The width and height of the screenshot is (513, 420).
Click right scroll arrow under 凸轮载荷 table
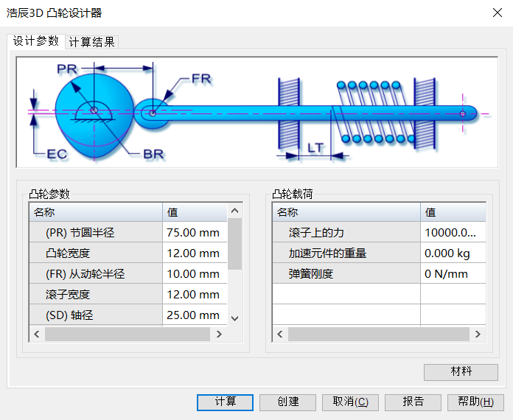(478, 334)
